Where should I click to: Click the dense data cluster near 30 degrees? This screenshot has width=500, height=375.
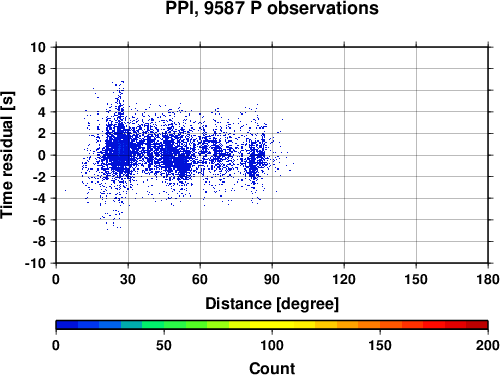120,150
